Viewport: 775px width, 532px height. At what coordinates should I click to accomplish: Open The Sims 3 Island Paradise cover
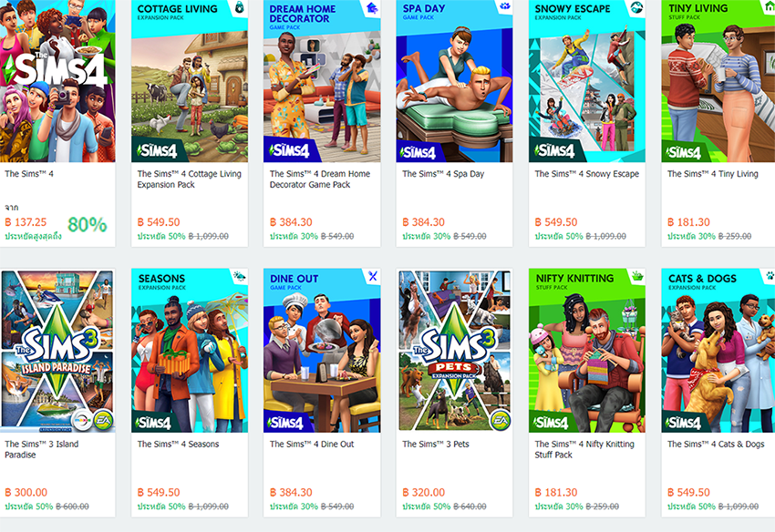point(57,351)
